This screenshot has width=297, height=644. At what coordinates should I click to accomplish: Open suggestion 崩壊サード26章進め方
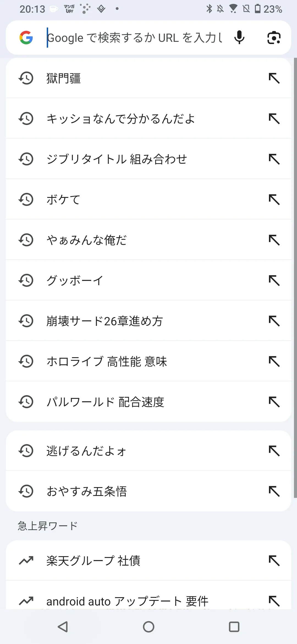coord(105,321)
